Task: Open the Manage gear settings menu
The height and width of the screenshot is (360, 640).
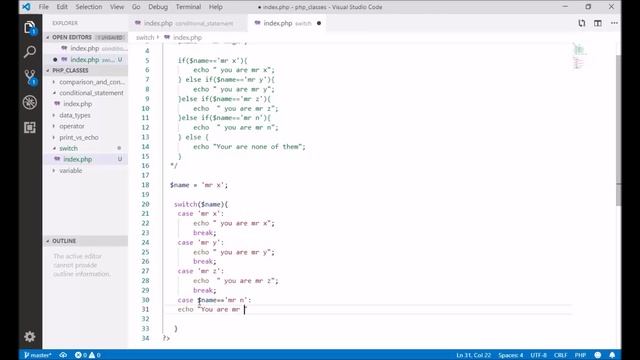Action: 30,337
